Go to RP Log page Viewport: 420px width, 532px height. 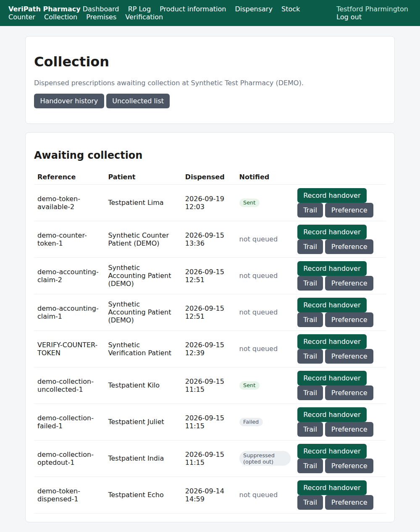coord(139,9)
